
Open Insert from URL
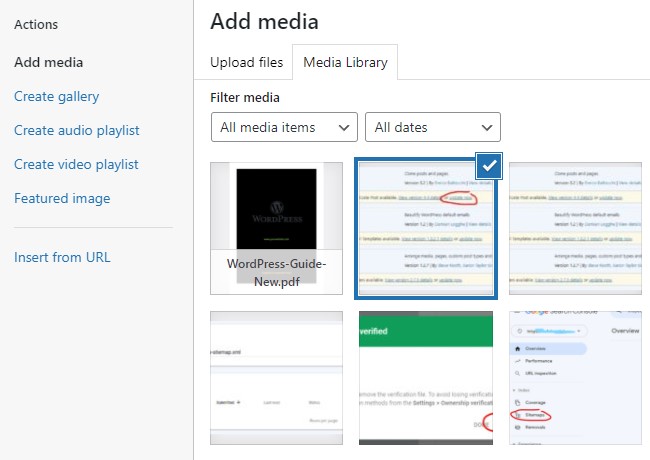coord(62,257)
